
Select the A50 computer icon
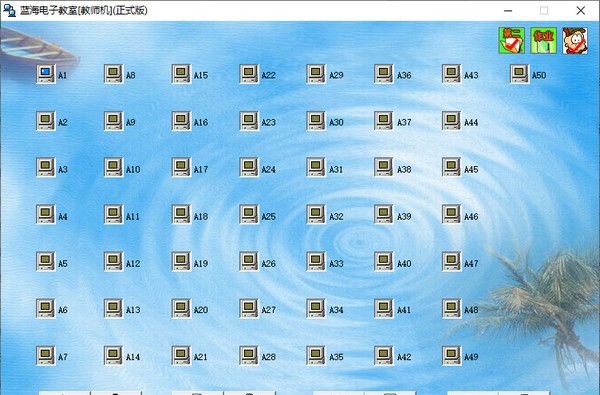[519, 74]
